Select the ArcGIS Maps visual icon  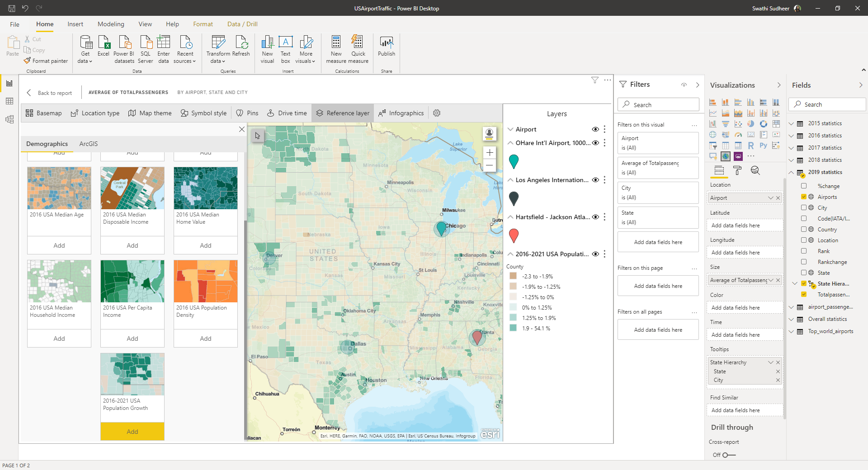coord(726,156)
